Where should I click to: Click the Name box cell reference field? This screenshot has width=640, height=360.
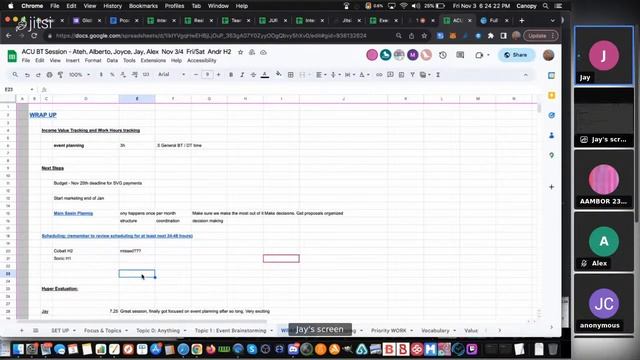(18, 89)
